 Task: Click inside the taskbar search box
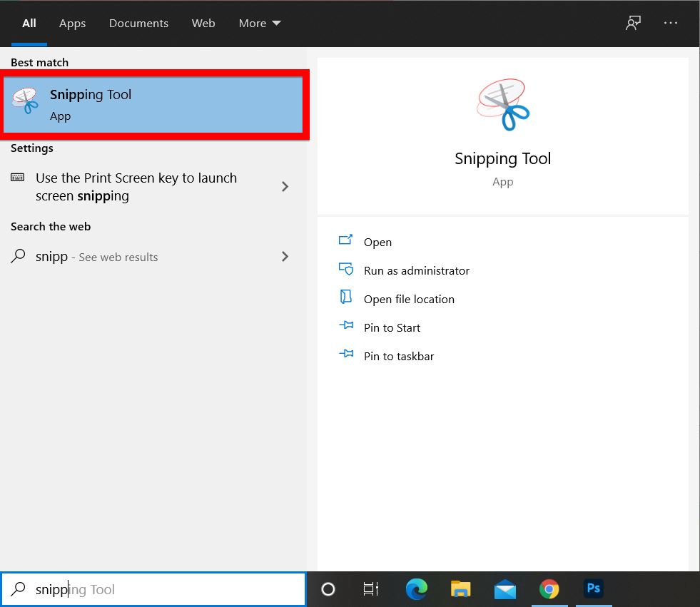coord(153,589)
